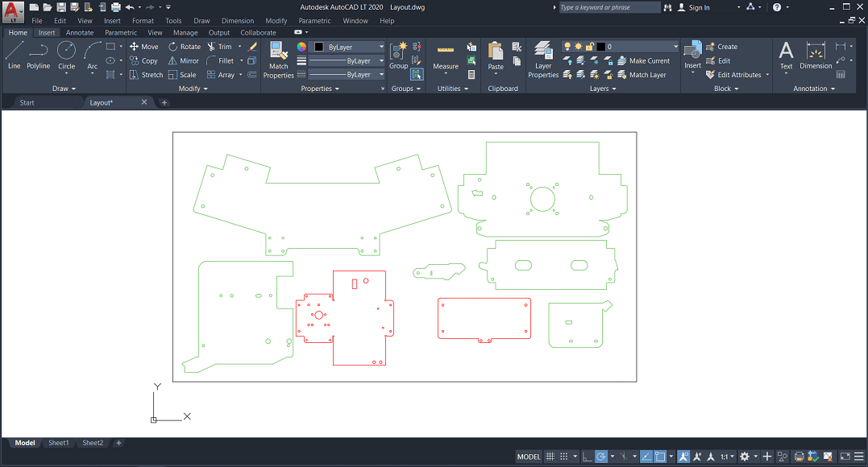Open the Layer Properties manager
Viewport: 868px width, 467px height.
click(543, 60)
